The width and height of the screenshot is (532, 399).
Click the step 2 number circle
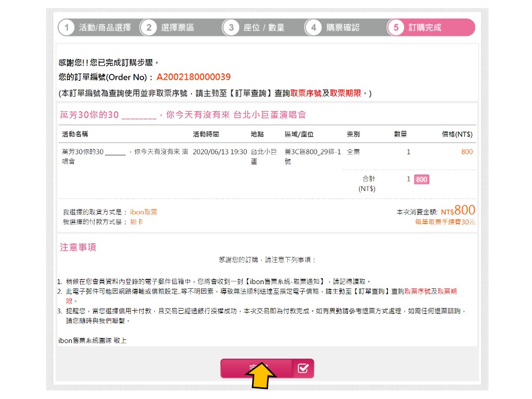[148, 28]
